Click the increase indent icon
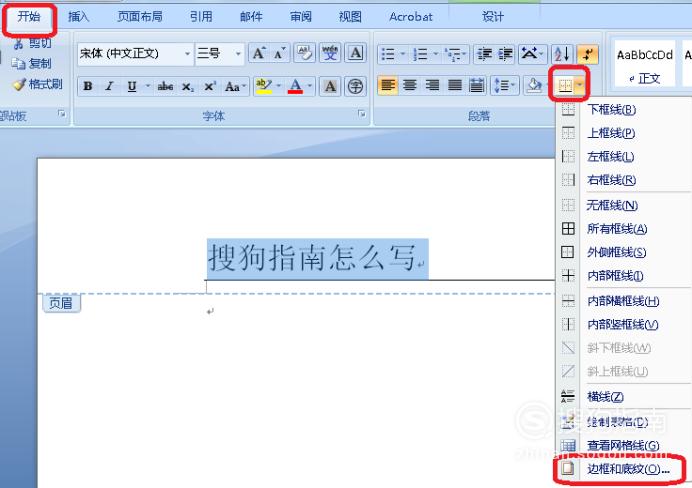This screenshot has height=488, width=692. (x=505, y=54)
